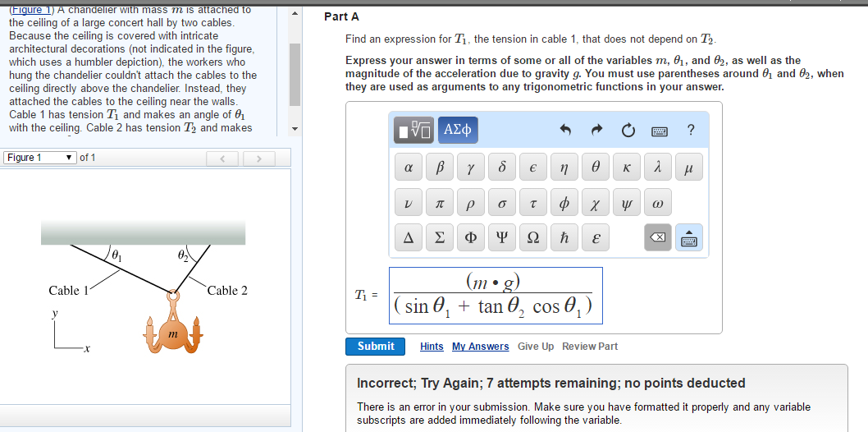868x432 pixels.
Task: Open keyboard shortcuts icon in toolbar
Action: click(660, 130)
